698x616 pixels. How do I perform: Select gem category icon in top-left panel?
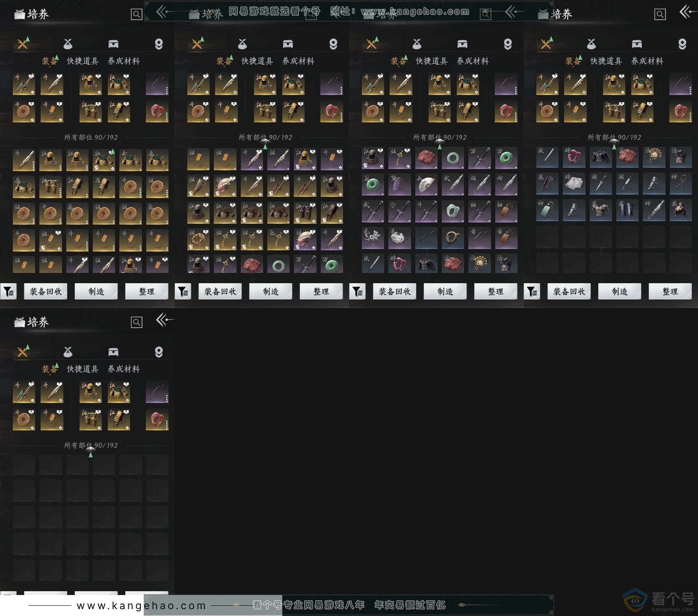[x=159, y=44]
